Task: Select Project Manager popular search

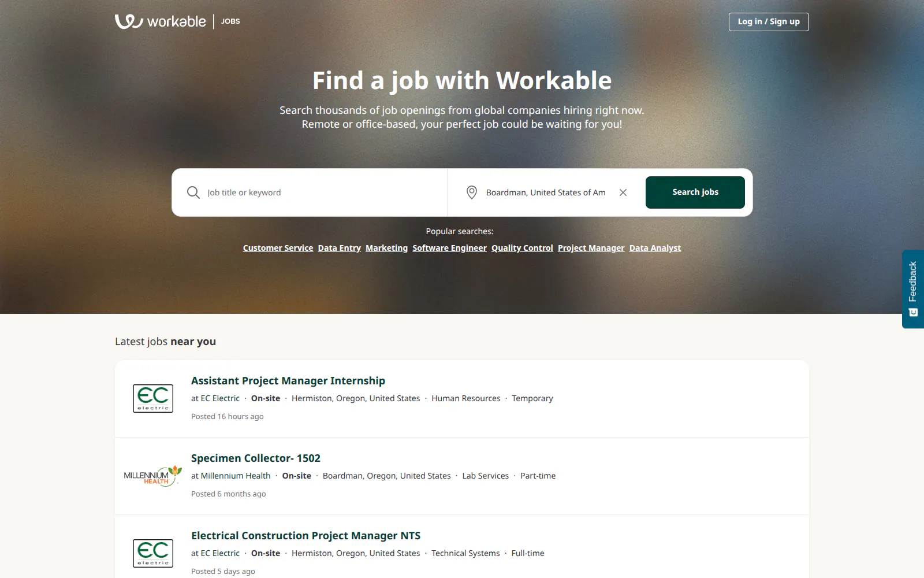Action: tap(591, 248)
